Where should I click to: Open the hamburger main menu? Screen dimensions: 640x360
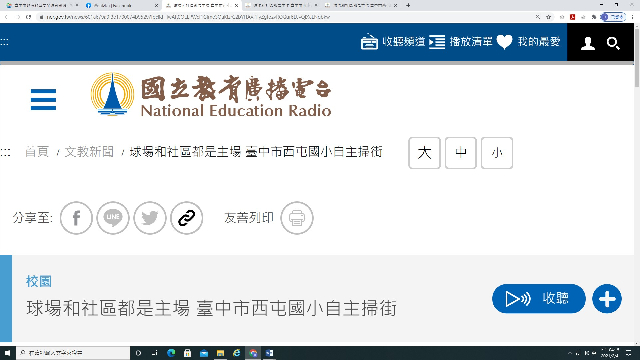[43, 99]
